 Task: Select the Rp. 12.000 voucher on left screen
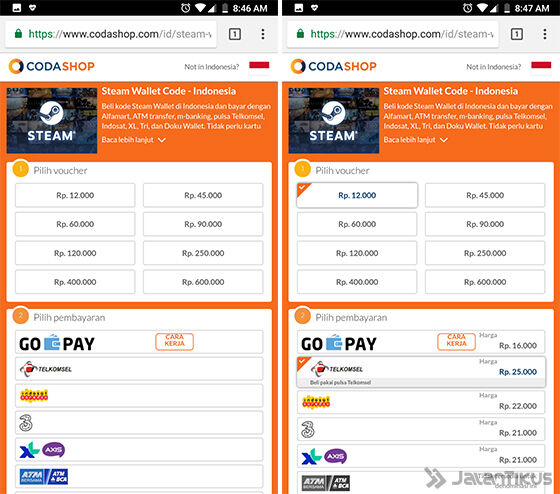click(75, 195)
